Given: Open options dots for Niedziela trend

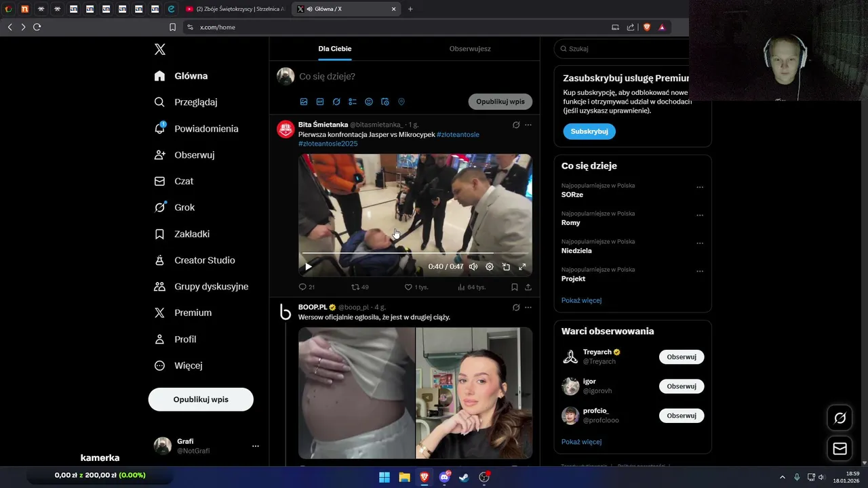Looking at the screenshot, I should [700, 243].
